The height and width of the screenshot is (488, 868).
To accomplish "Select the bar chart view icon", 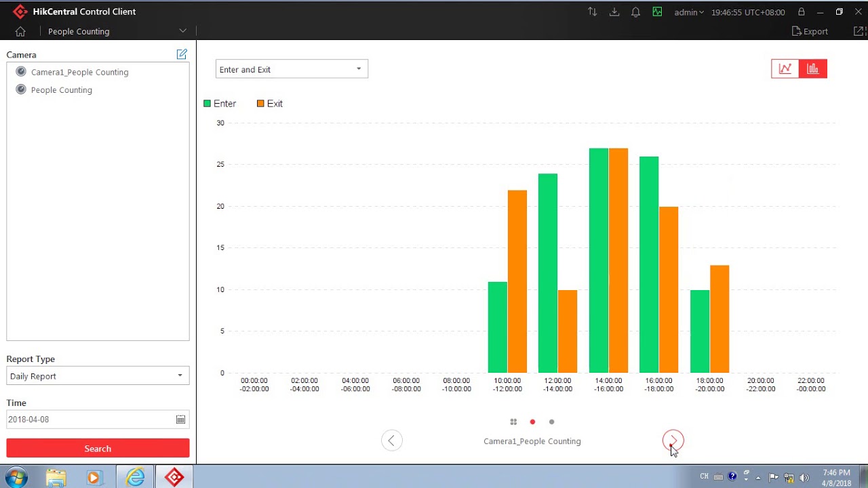I will coord(813,68).
